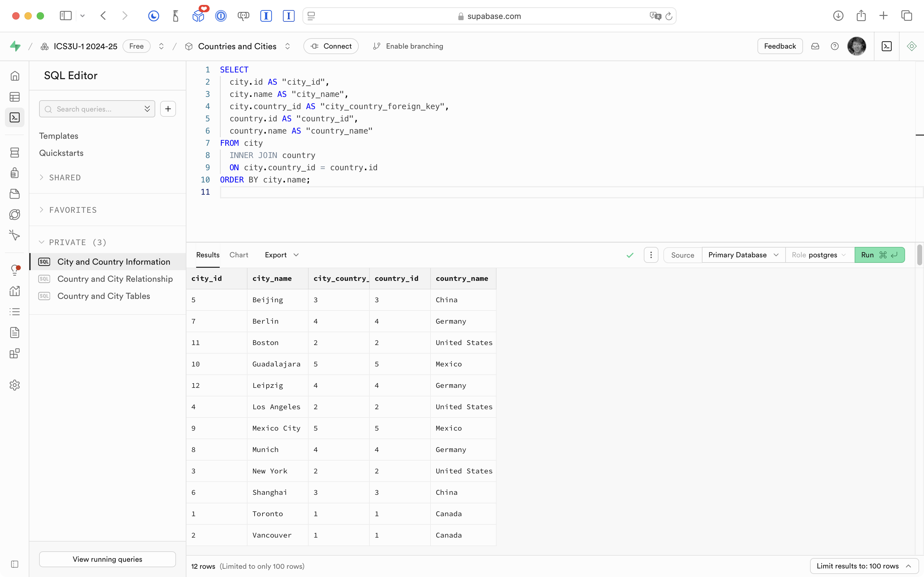Image resolution: width=924 pixels, height=577 pixels.
Task: Open the Primary Database dropdown
Action: 743,255
